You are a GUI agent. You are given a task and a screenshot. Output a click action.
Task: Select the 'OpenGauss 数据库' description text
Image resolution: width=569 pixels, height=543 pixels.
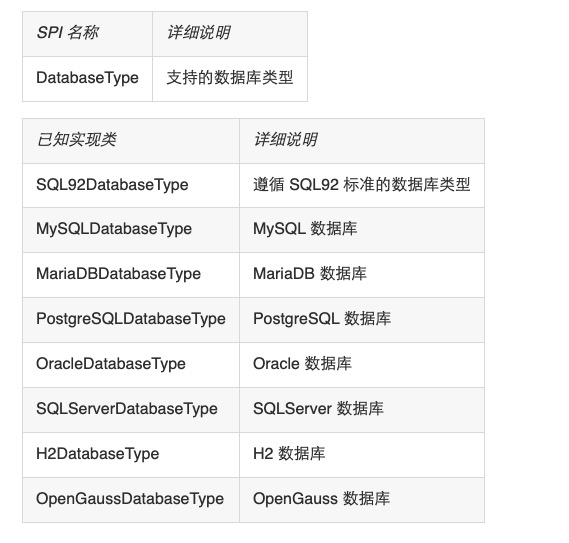[321, 499]
